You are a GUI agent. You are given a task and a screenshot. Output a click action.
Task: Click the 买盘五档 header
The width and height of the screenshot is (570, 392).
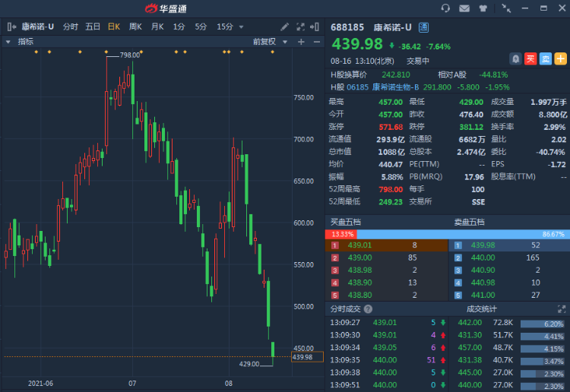click(x=345, y=222)
